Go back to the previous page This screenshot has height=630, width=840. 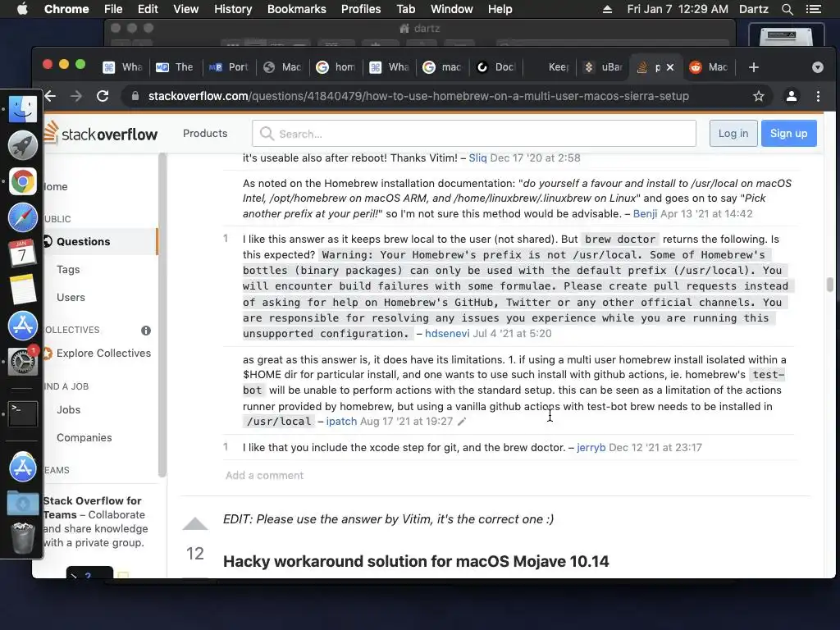(x=50, y=96)
